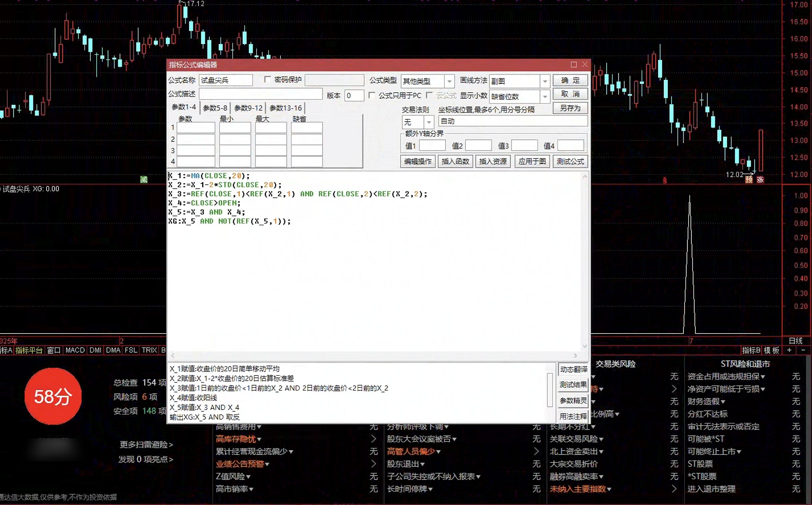812x505 pixels.
Task: Toggle 密码保护 password protection checkbox
Action: click(x=268, y=80)
